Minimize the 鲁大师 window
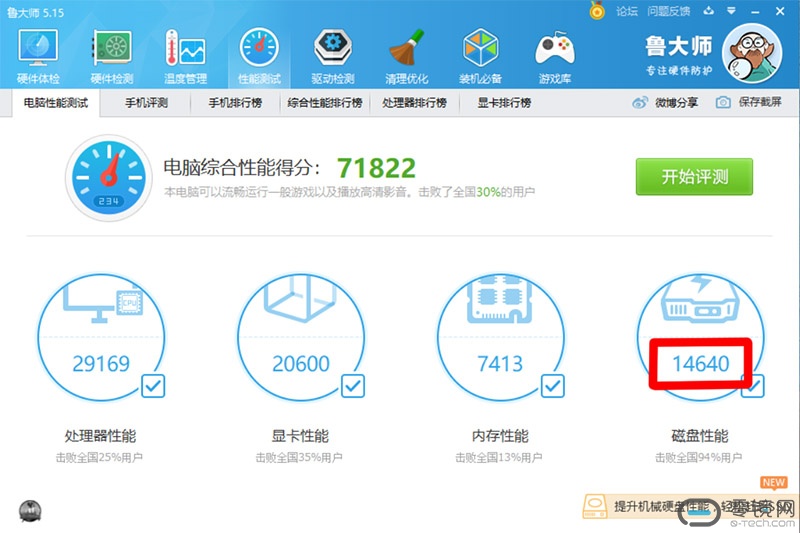This screenshot has width=800, height=533. [x=756, y=11]
